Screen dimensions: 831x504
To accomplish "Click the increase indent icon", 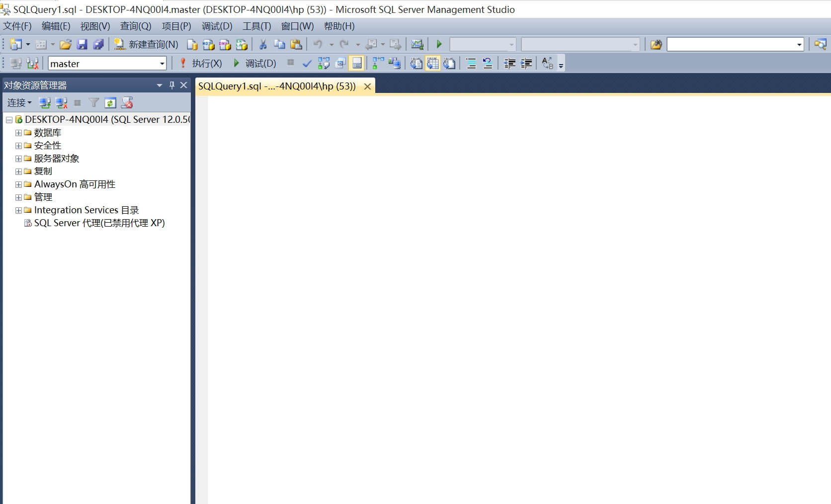I will pos(526,64).
